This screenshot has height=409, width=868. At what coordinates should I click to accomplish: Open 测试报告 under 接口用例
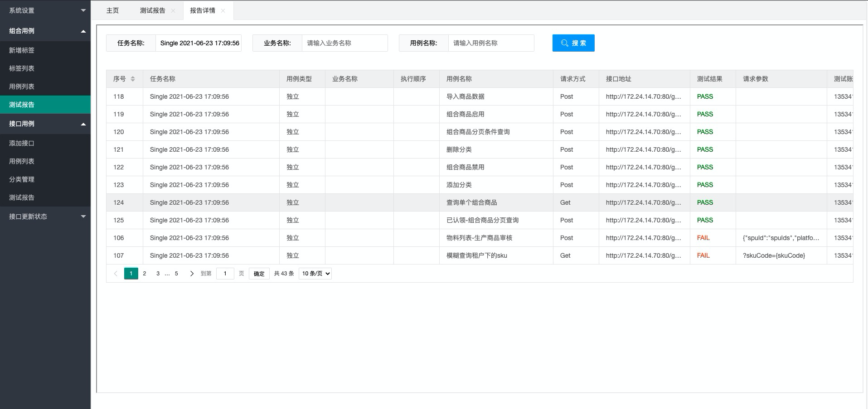click(45, 197)
